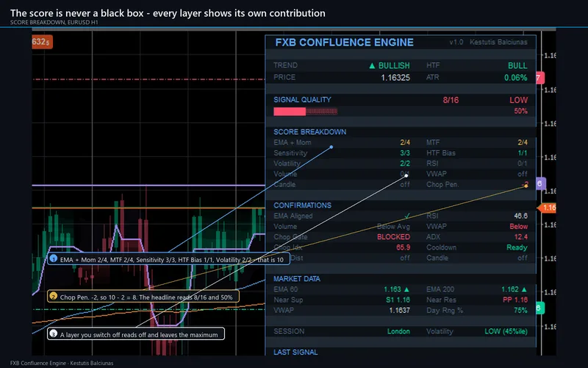The height and width of the screenshot is (368, 588).
Task: Click the 8/16 signal score
Action: click(x=451, y=100)
